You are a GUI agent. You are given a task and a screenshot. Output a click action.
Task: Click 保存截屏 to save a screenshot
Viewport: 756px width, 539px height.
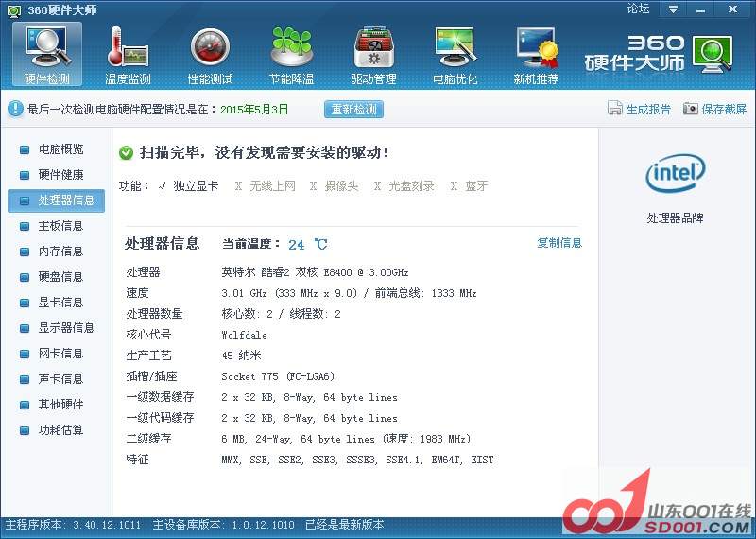click(x=724, y=109)
